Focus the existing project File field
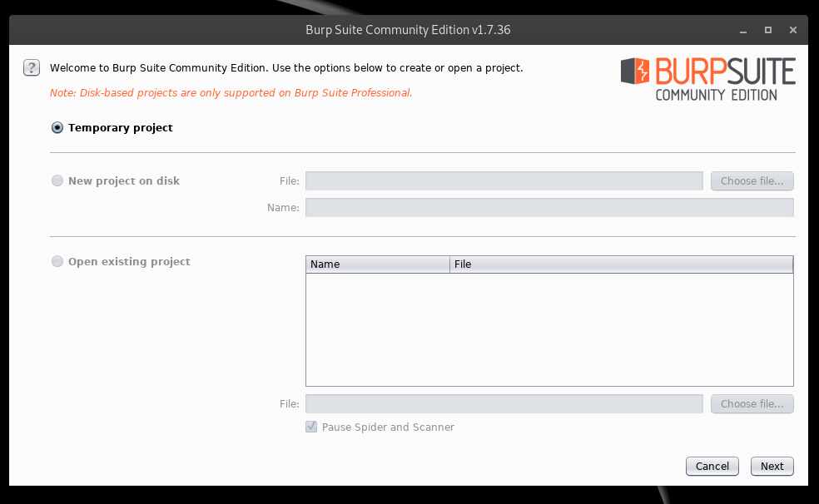Image resolution: width=819 pixels, height=504 pixels. 504,403
